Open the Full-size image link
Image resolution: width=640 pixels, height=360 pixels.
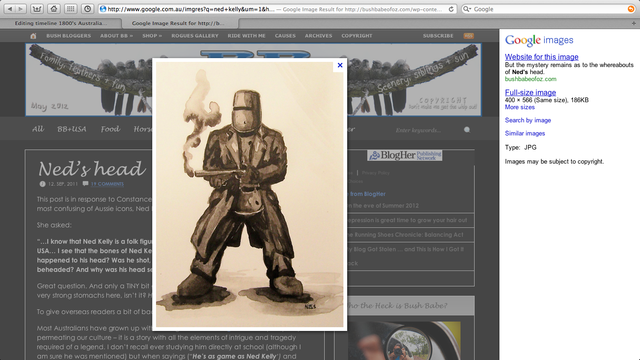click(530, 92)
